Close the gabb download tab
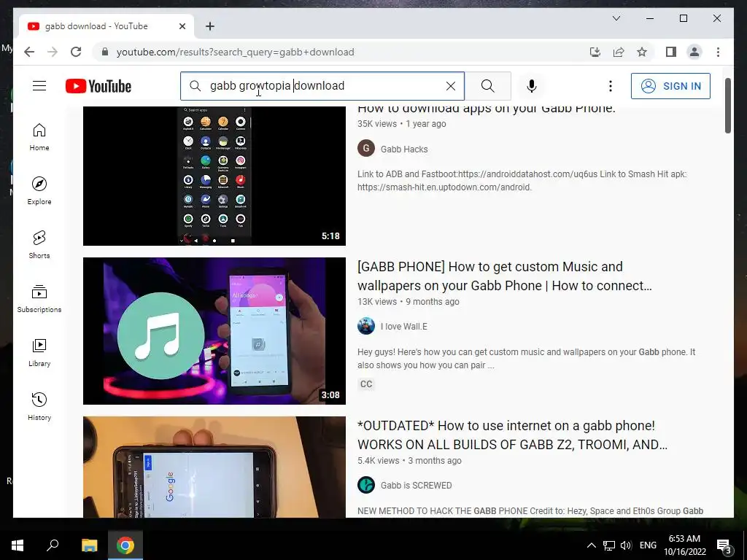747x560 pixels. (182, 26)
